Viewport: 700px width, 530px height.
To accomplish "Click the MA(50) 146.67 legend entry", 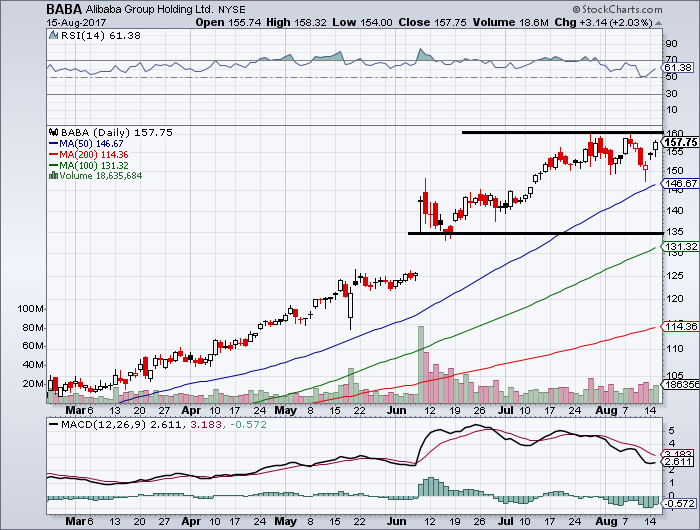I will click(86, 144).
